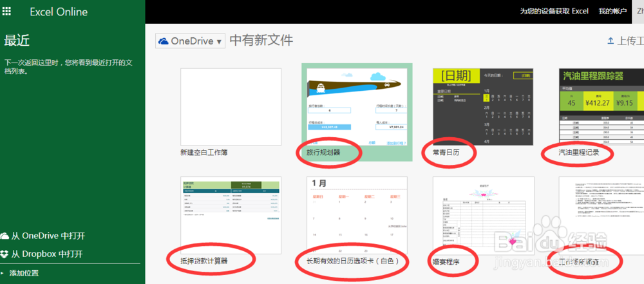The height and width of the screenshot is (284, 644).
Task: Click 从 OneDrive 中打开
Action: [48, 236]
